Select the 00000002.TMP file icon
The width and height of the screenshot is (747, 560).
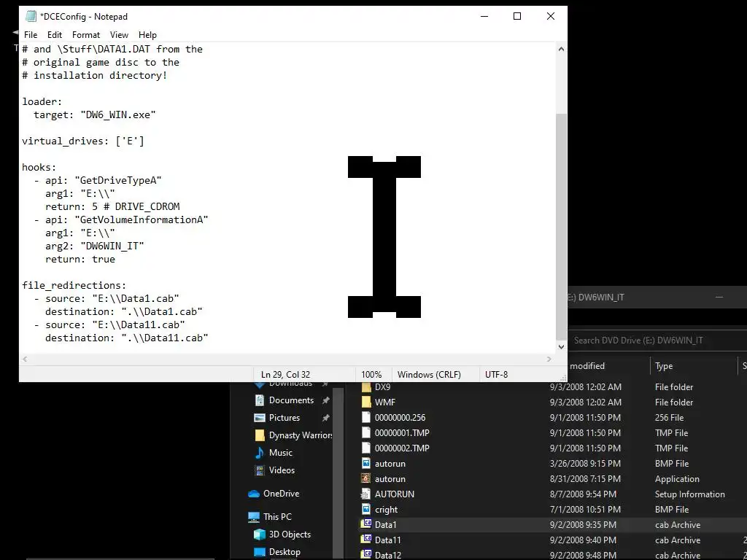tap(366, 448)
